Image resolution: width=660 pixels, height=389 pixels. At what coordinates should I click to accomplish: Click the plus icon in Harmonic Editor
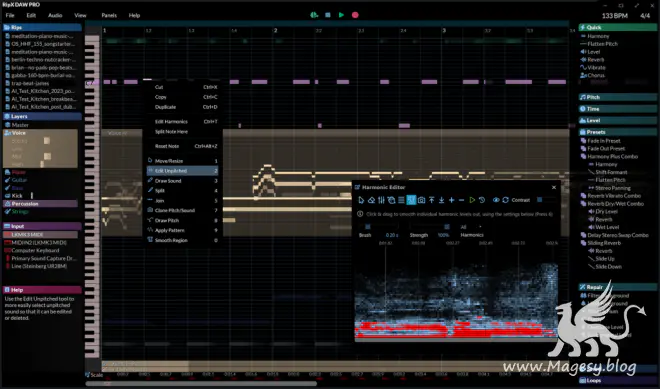tap(452, 200)
